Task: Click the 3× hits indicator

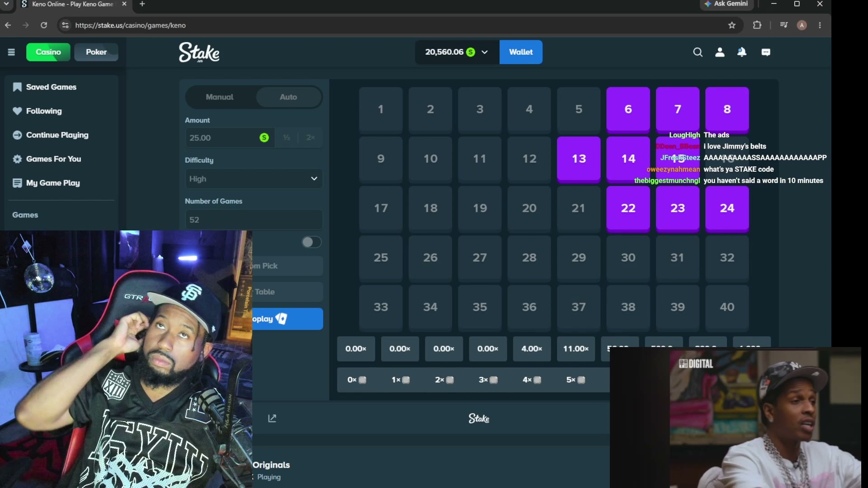Action: (x=488, y=380)
